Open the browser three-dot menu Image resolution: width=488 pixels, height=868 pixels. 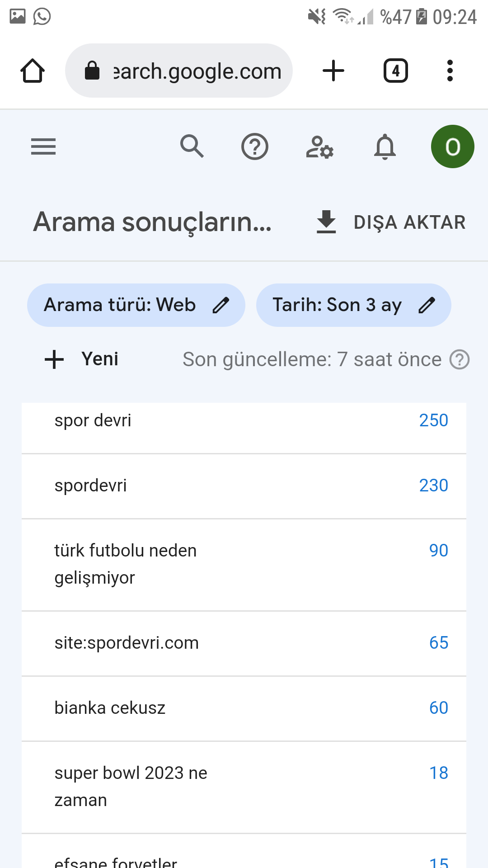point(450,71)
